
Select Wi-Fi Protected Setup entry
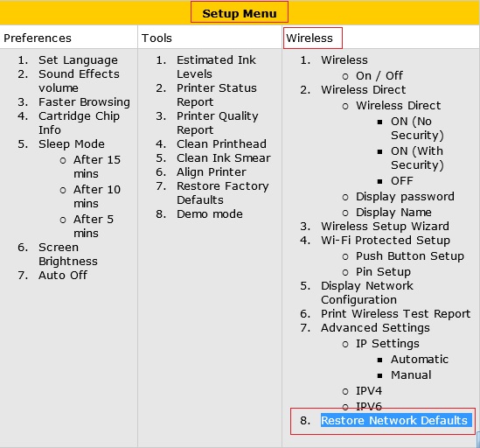(x=386, y=241)
